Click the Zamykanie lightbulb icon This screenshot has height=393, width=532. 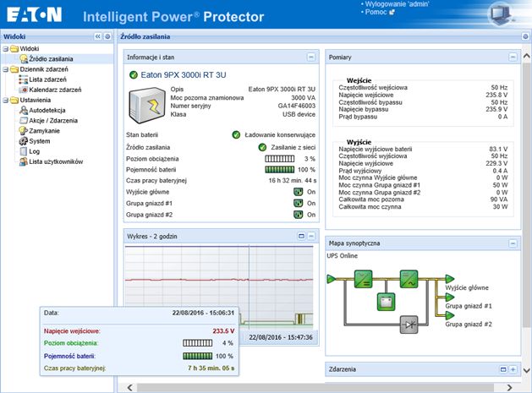click(x=23, y=130)
